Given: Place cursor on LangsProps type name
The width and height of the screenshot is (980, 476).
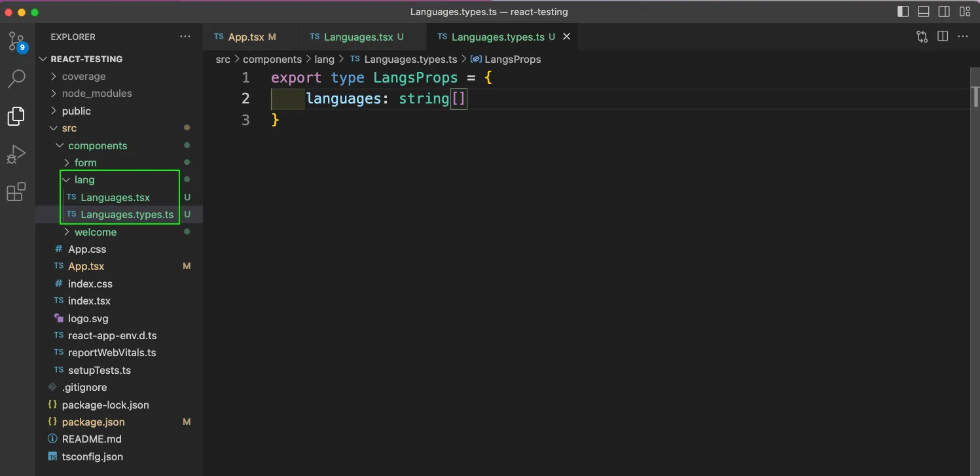Looking at the screenshot, I should (x=415, y=78).
